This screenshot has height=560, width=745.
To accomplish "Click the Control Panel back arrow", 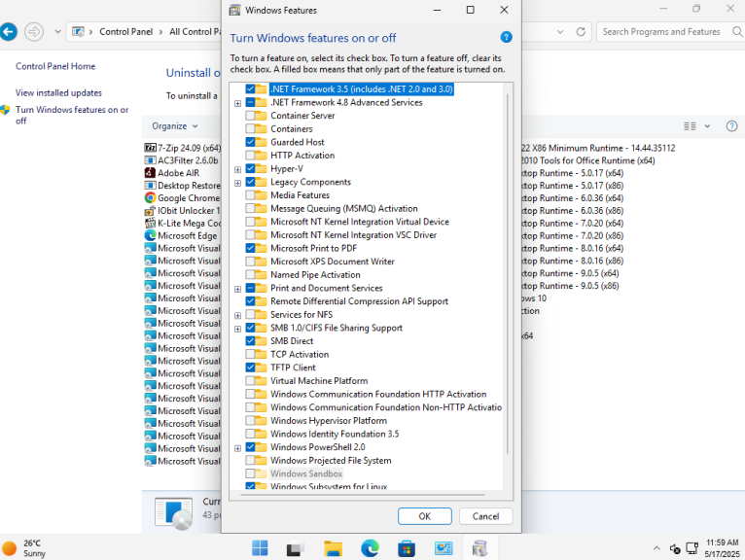I will point(8,32).
